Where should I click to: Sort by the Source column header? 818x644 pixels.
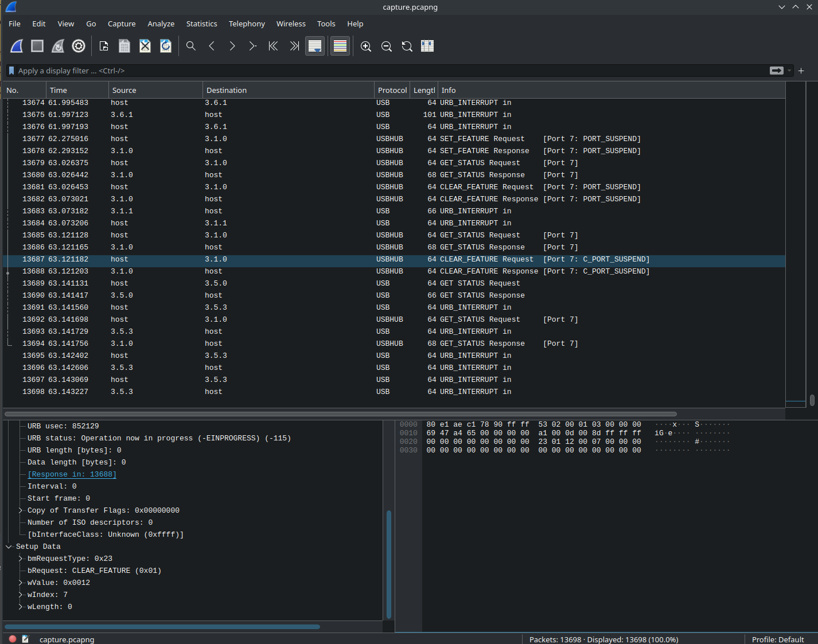pyautogui.click(x=155, y=90)
